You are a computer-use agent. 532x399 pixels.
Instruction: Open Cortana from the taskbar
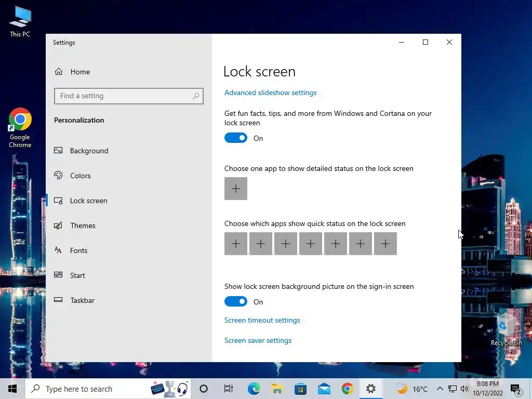204,389
